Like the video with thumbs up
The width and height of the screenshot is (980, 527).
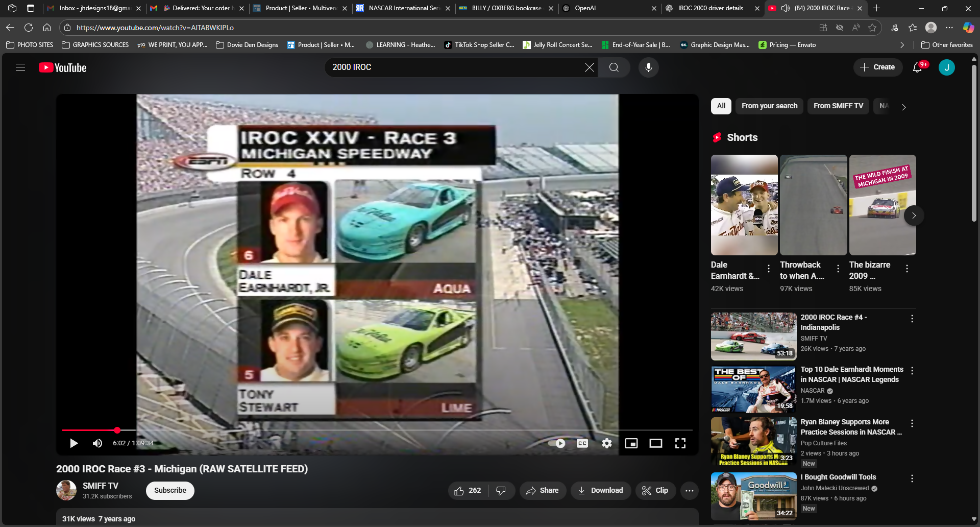point(468,491)
